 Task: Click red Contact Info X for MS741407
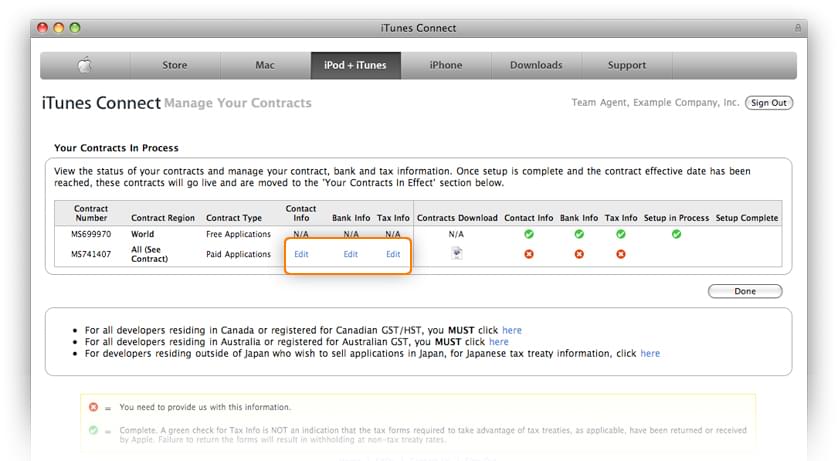click(x=529, y=254)
